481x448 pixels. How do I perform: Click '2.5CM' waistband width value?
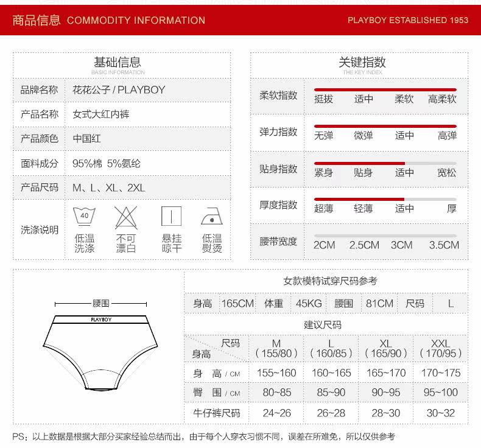click(364, 245)
